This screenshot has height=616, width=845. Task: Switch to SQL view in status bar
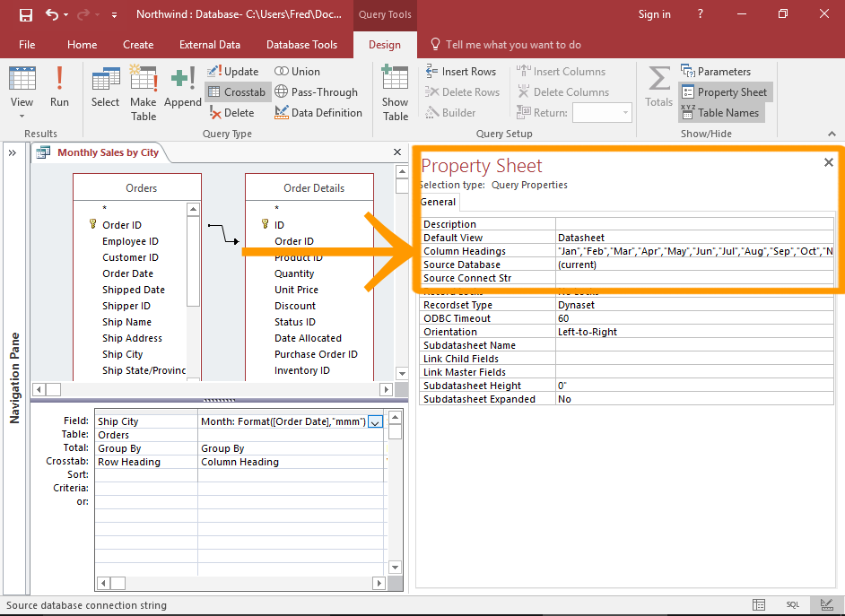793,605
